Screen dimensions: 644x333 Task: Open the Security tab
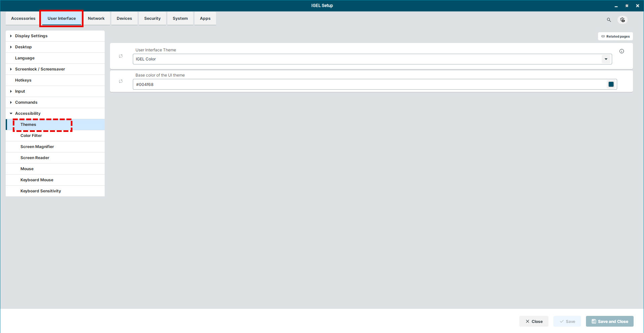pyautogui.click(x=152, y=18)
